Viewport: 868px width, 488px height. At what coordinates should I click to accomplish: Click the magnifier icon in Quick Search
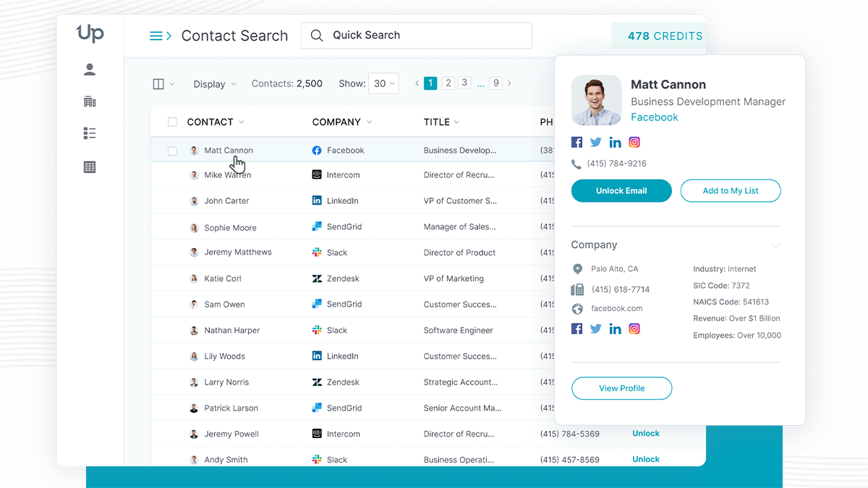click(x=316, y=35)
